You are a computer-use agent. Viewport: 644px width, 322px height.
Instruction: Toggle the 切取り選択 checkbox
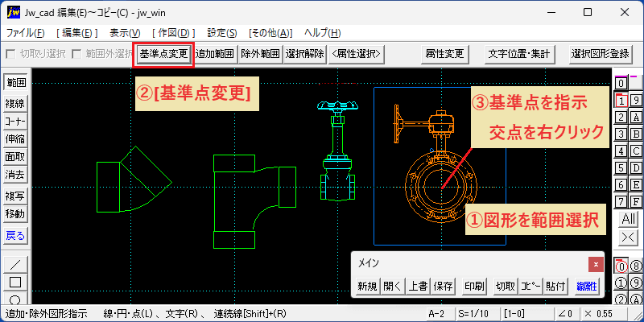pos(10,53)
